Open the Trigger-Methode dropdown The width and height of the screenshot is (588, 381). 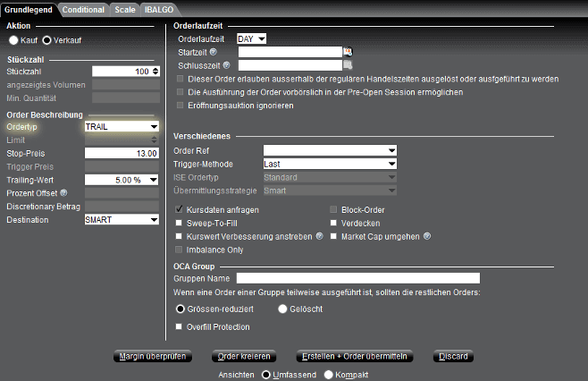[x=330, y=164]
